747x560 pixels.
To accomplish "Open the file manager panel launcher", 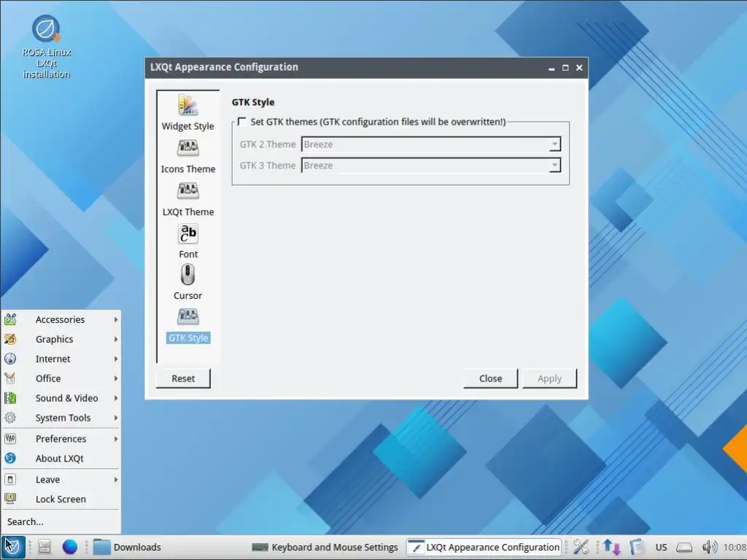I will click(x=44, y=547).
